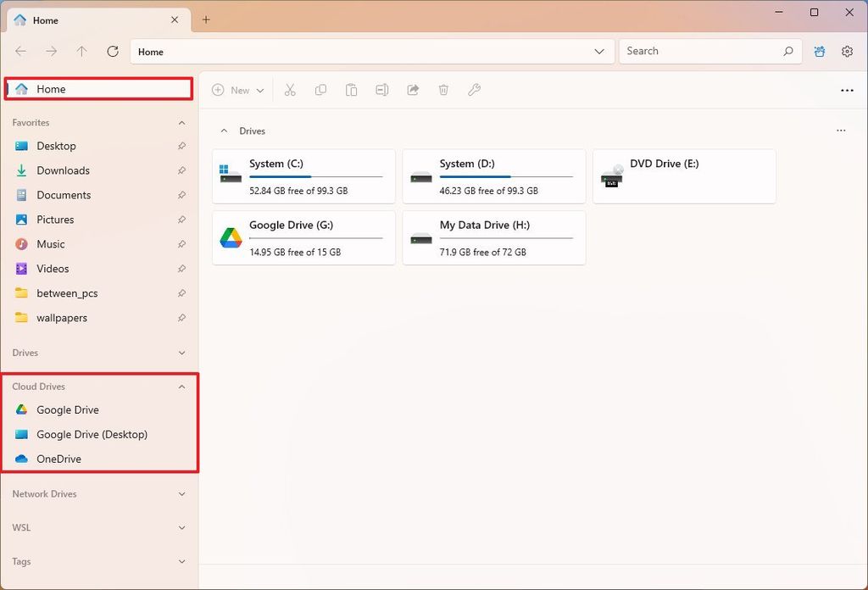Image resolution: width=868 pixels, height=590 pixels.
Task: Refresh the current folder view
Action: click(112, 51)
